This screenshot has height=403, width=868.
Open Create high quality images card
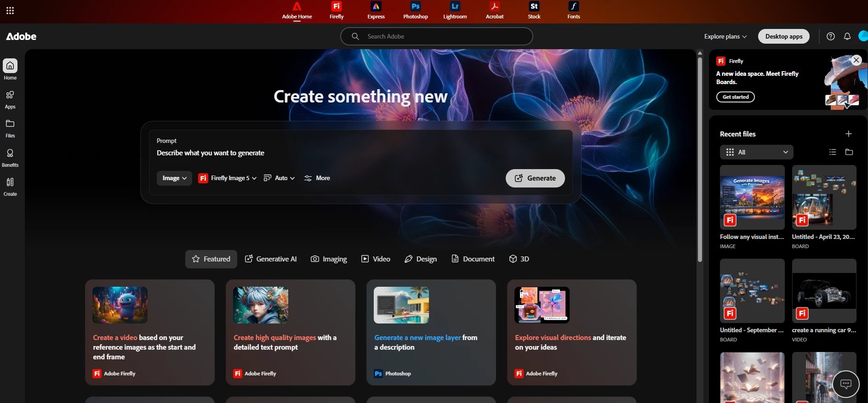pos(291,332)
